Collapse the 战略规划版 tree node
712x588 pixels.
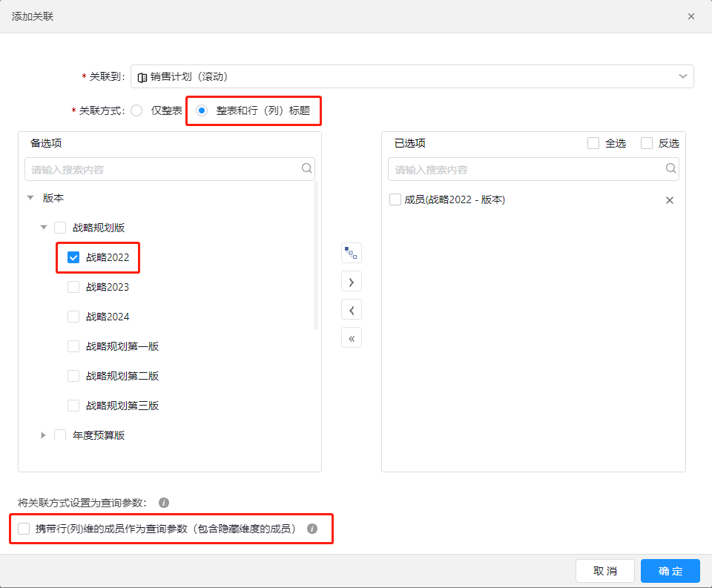point(44,228)
